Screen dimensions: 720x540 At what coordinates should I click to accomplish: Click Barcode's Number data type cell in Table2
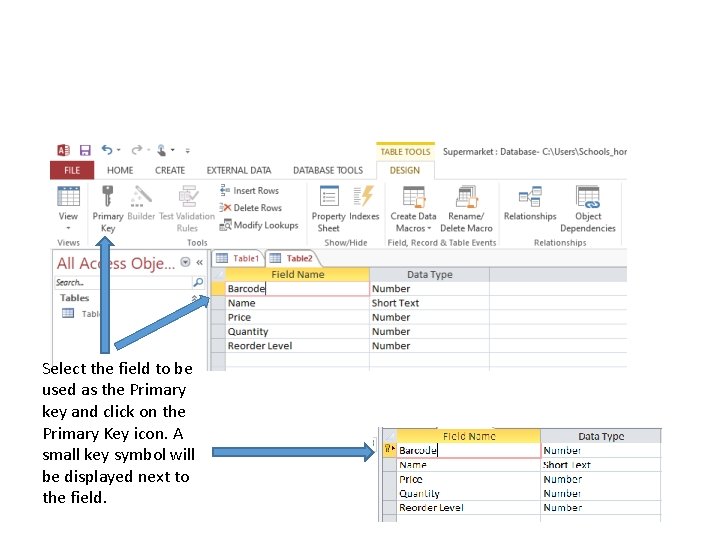coord(430,288)
